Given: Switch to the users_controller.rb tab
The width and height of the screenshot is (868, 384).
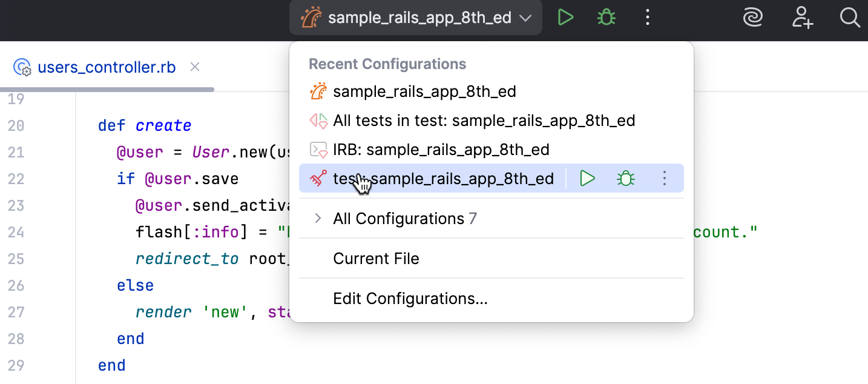Looking at the screenshot, I should (107, 67).
